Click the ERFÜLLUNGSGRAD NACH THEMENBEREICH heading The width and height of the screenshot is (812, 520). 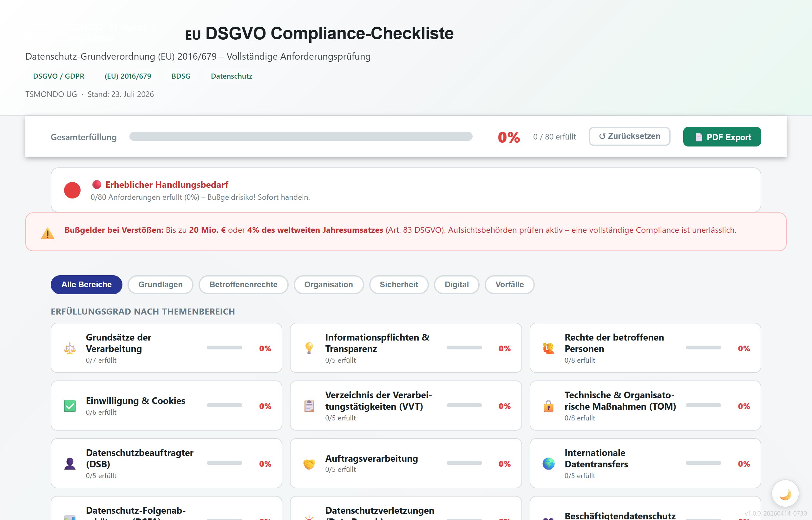pyautogui.click(x=143, y=311)
